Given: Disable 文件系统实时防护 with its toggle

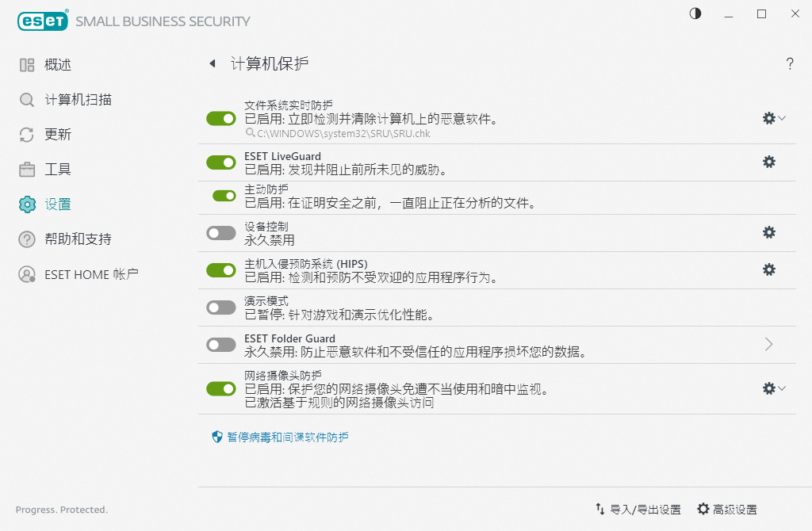Looking at the screenshot, I should [x=220, y=117].
